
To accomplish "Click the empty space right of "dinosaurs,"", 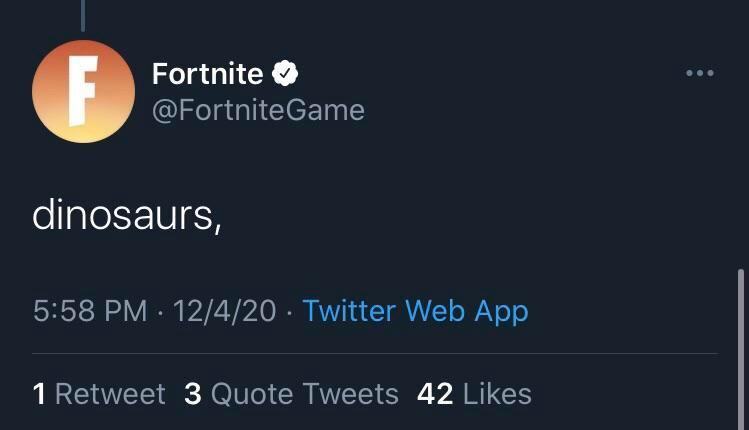I will [450, 215].
